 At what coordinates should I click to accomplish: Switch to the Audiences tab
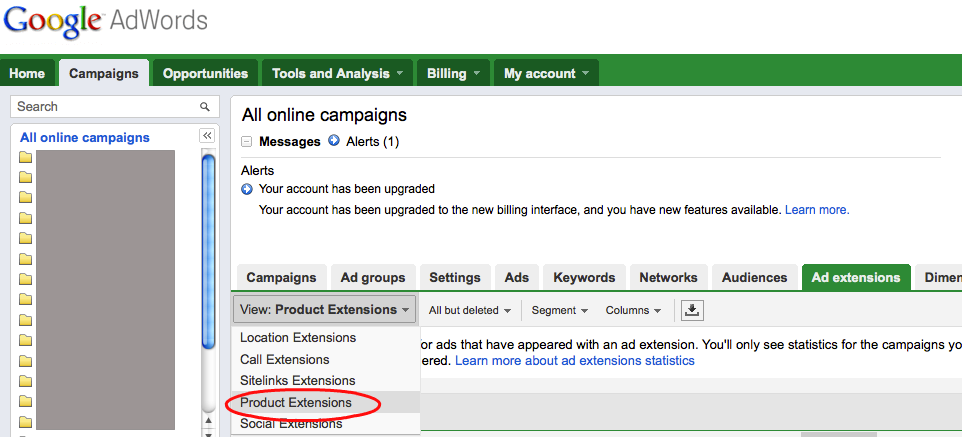point(755,277)
